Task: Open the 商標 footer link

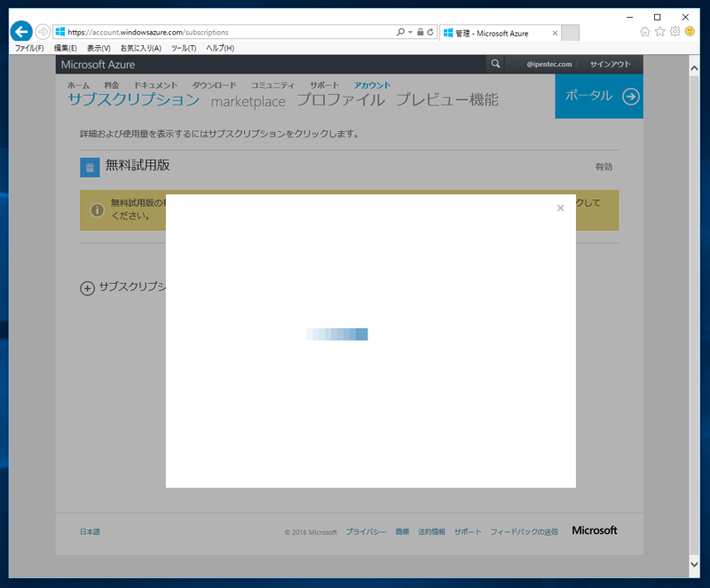Action: click(402, 532)
